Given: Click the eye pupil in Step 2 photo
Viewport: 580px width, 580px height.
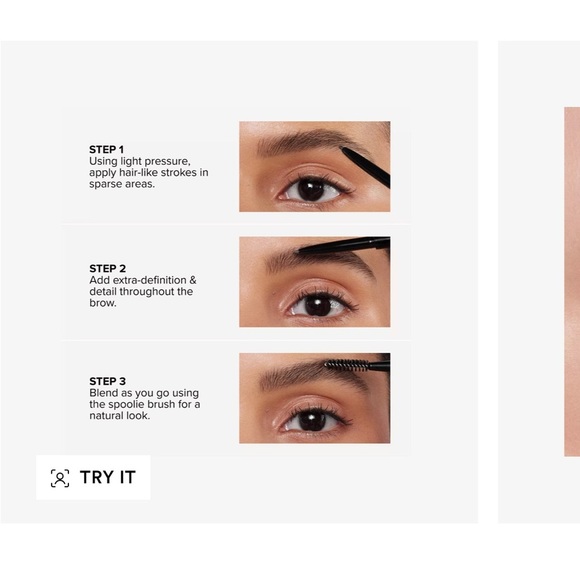Looking at the screenshot, I should click(x=317, y=306).
